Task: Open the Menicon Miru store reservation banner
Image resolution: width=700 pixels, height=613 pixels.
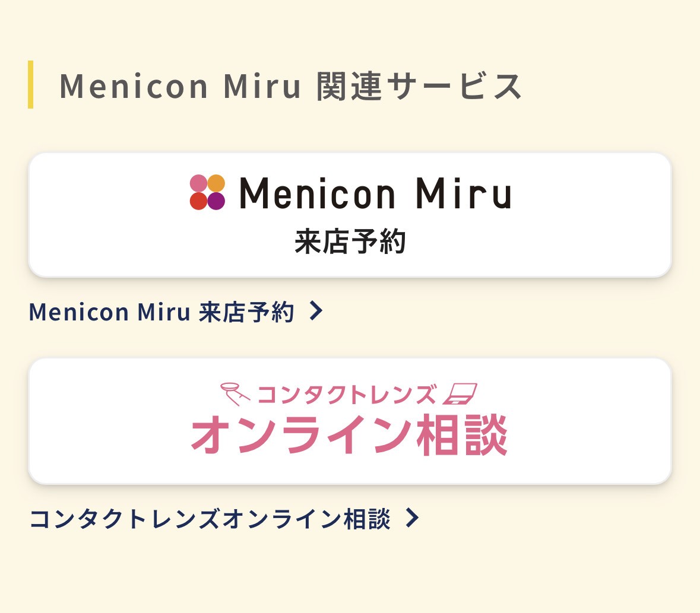Action: tap(350, 215)
